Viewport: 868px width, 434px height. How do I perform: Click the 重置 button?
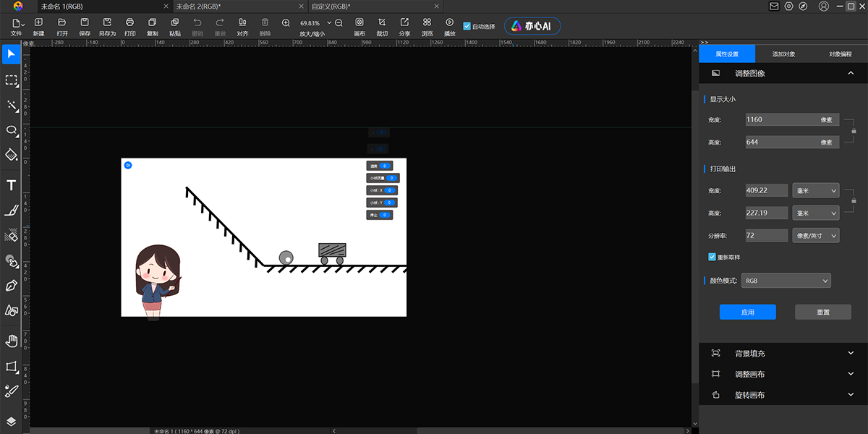pos(823,312)
